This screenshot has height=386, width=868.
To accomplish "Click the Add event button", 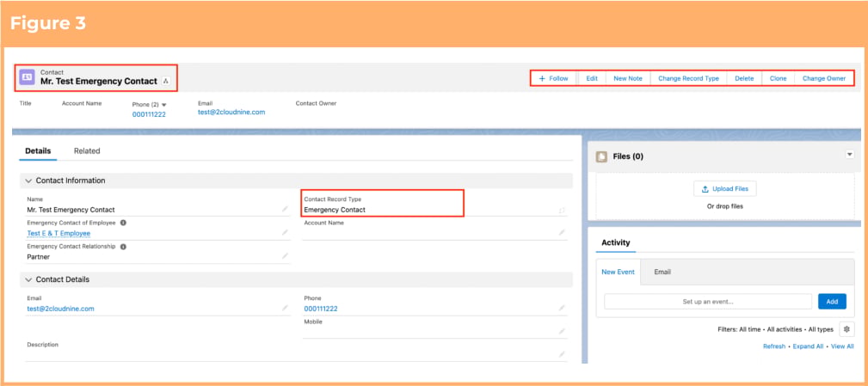I will [832, 302].
